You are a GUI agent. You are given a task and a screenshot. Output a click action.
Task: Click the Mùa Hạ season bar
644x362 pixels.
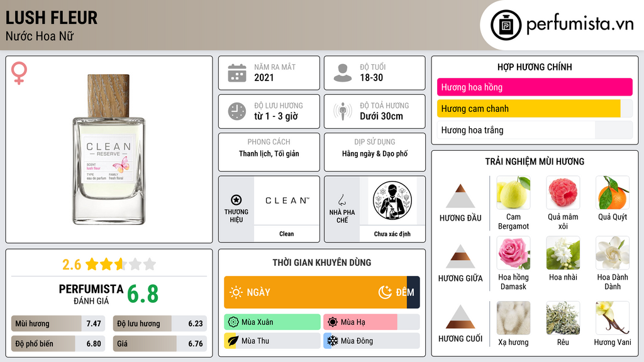click(x=372, y=322)
